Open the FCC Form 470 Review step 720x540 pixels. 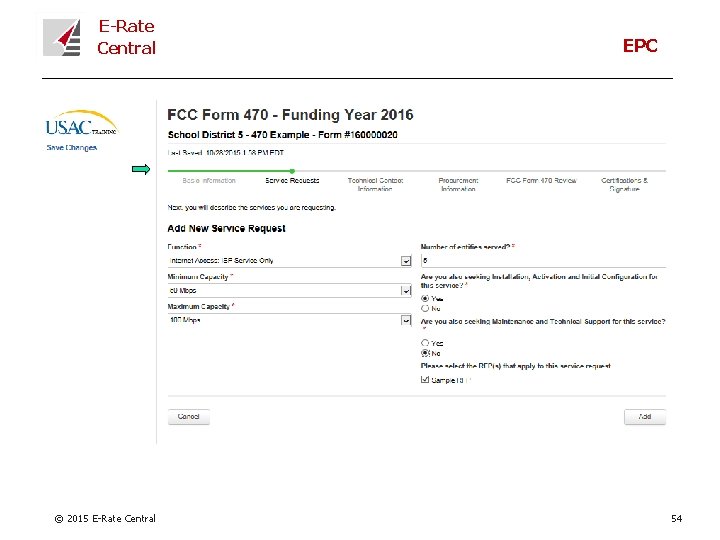pyautogui.click(x=541, y=181)
